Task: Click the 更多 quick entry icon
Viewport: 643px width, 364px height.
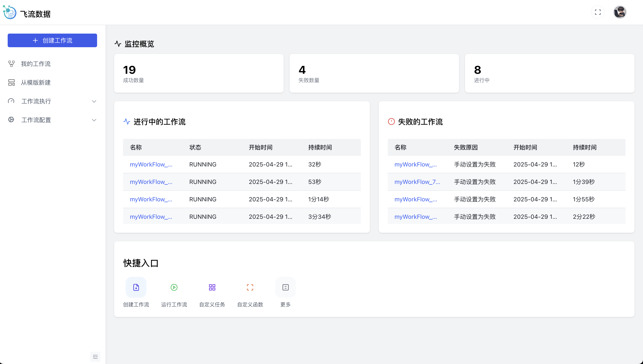Action: click(x=285, y=287)
